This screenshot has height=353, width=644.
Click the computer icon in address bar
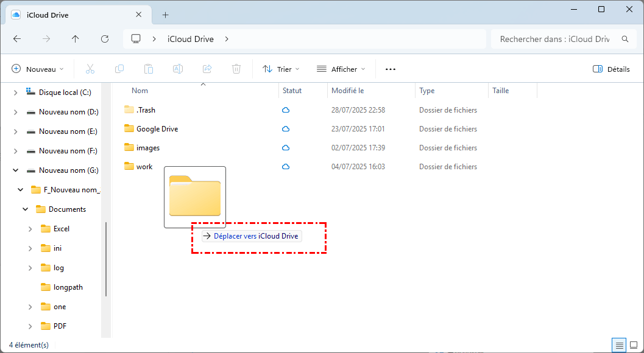coord(136,39)
